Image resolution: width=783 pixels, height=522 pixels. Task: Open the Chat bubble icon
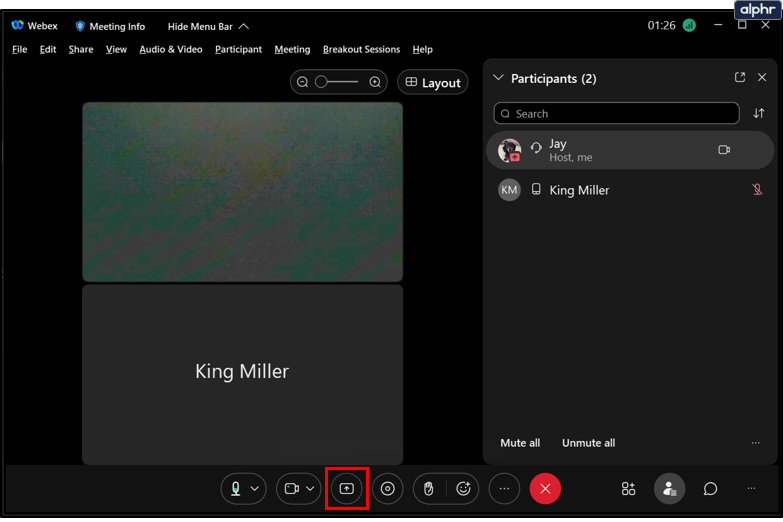tap(710, 488)
